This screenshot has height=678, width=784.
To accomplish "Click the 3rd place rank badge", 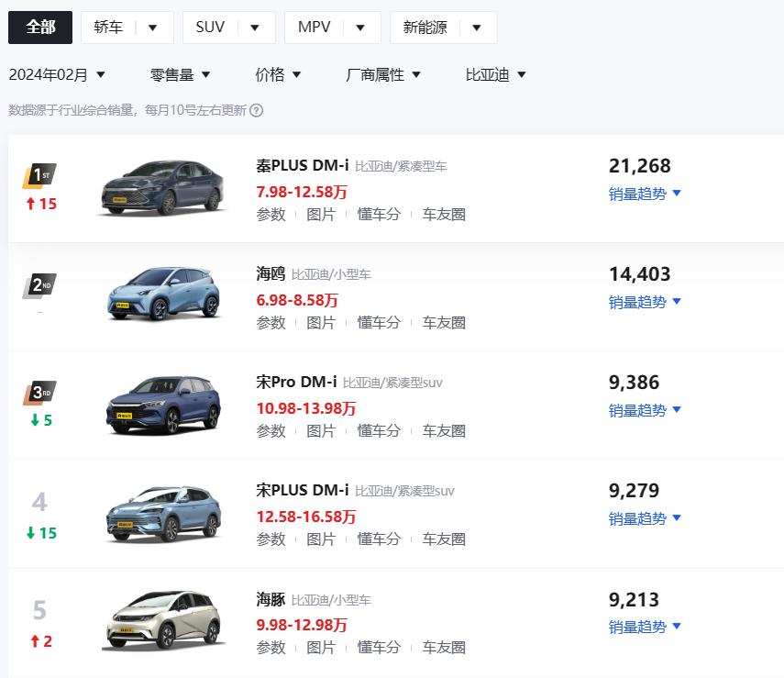I will (x=39, y=393).
